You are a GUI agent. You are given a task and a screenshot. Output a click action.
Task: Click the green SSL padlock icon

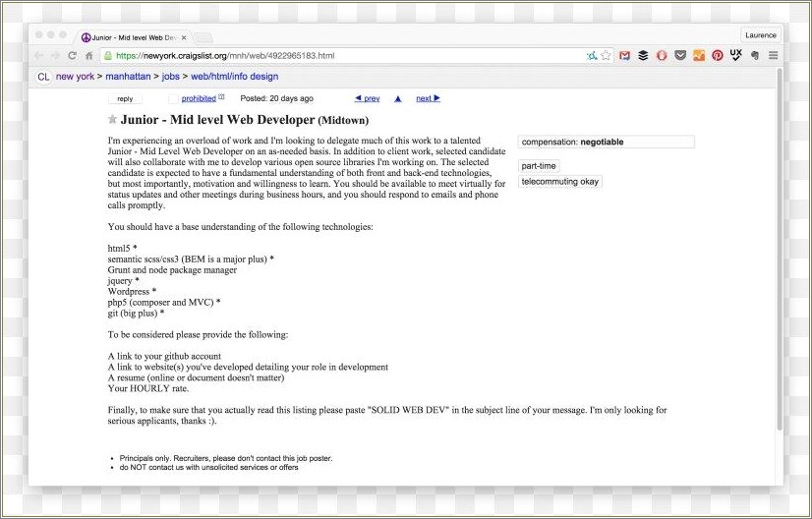point(108,55)
